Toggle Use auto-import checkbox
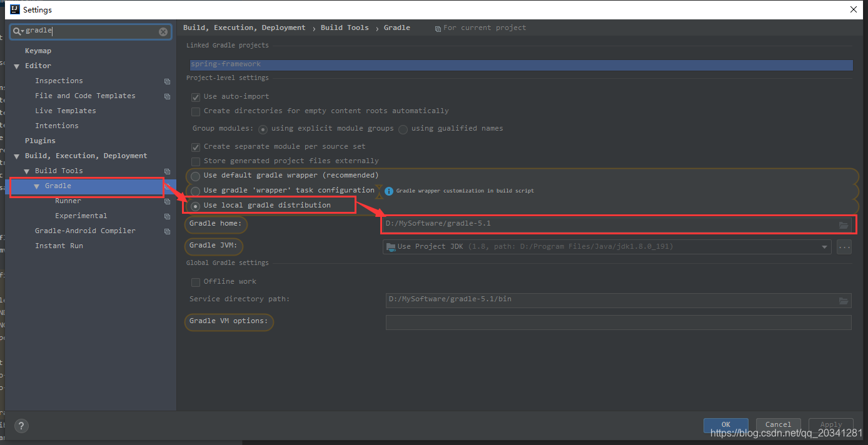Image resolution: width=868 pixels, height=445 pixels. click(x=196, y=97)
